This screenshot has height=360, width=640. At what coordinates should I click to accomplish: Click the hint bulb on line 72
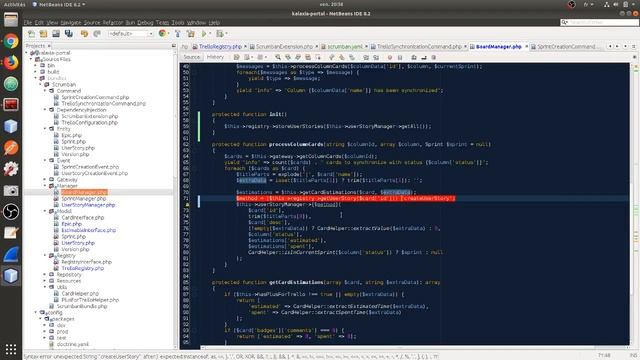point(187,204)
